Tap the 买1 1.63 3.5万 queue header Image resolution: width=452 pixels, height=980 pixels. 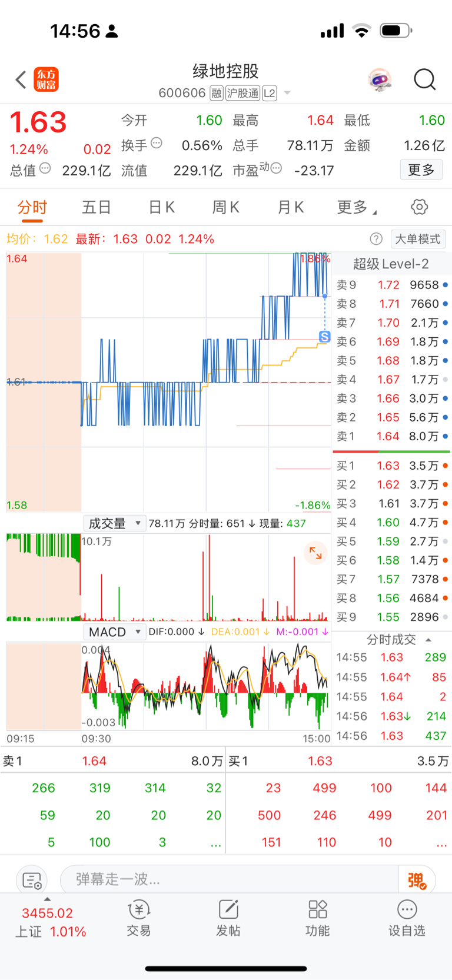click(338, 761)
